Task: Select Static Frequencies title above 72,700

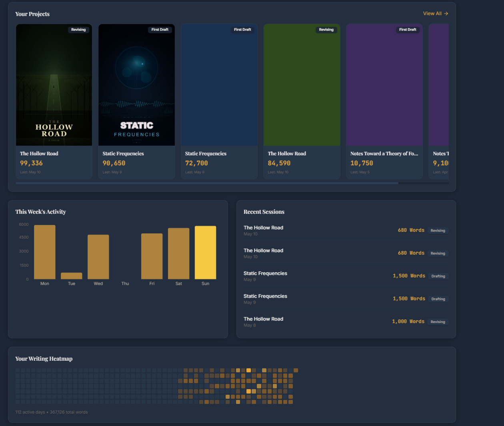Action: click(206, 154)
